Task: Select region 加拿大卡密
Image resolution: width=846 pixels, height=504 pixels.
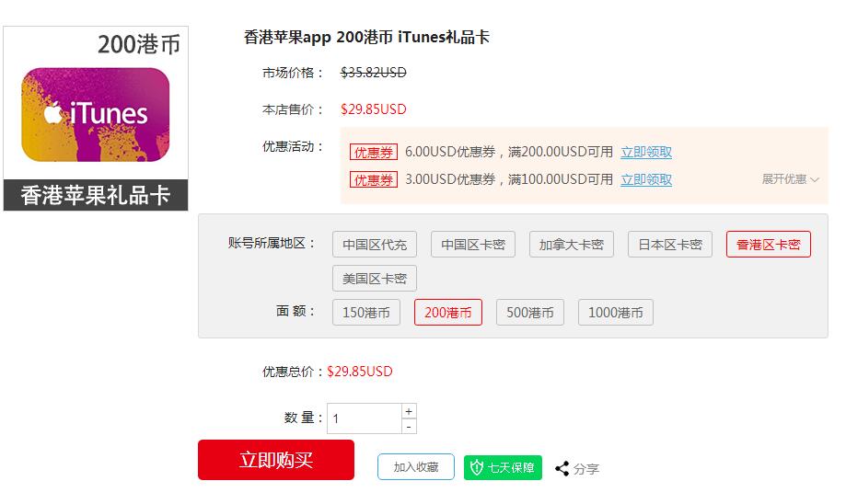Action: [x=572, y=245]
